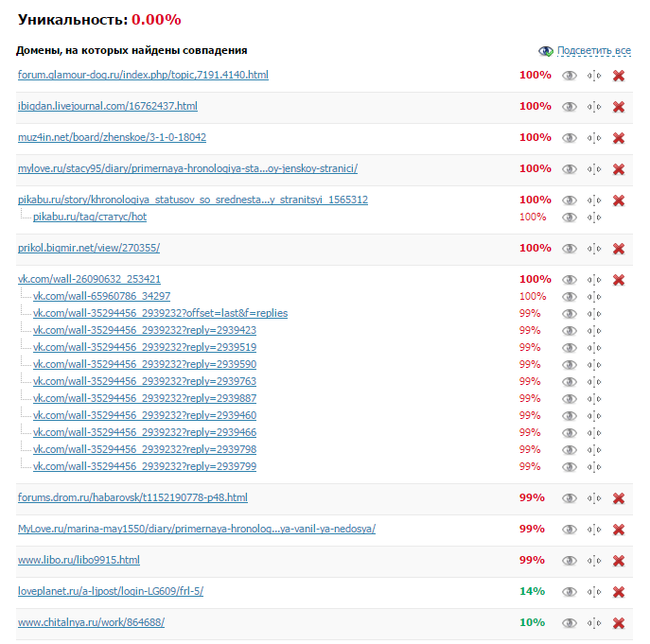Toggle eye highlight for mylove.ru/stacy95 row

570,169
